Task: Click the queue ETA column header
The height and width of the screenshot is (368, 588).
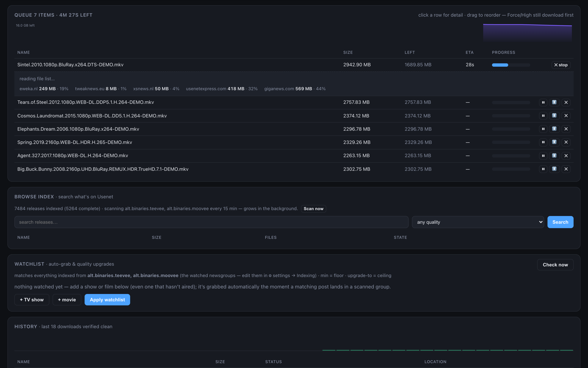Action: coord(470,53)
